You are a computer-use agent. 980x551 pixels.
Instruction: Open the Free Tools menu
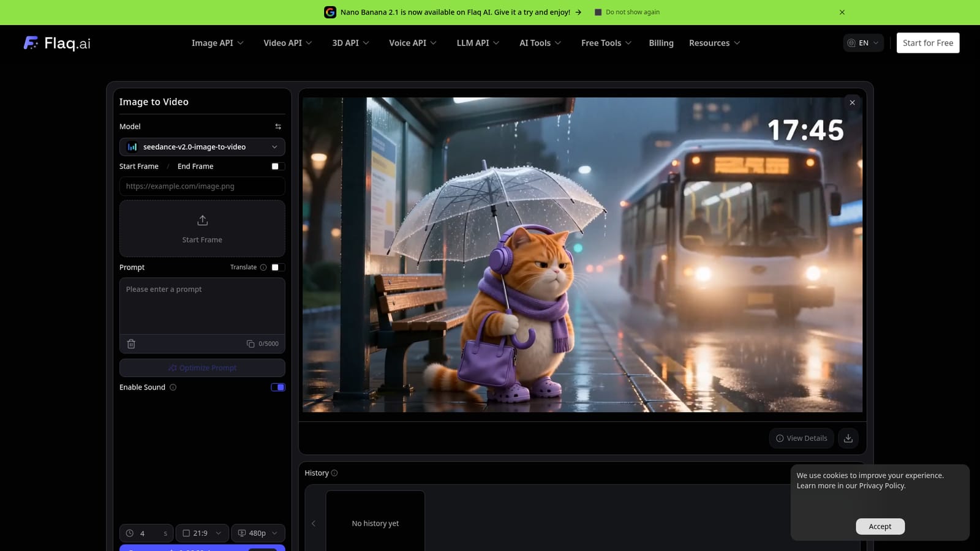click(606, 43)
